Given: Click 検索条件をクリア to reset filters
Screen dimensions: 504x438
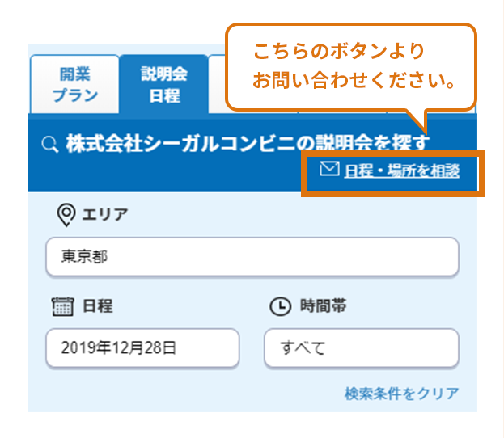Looking at the screenshot, I should point(401,394).
